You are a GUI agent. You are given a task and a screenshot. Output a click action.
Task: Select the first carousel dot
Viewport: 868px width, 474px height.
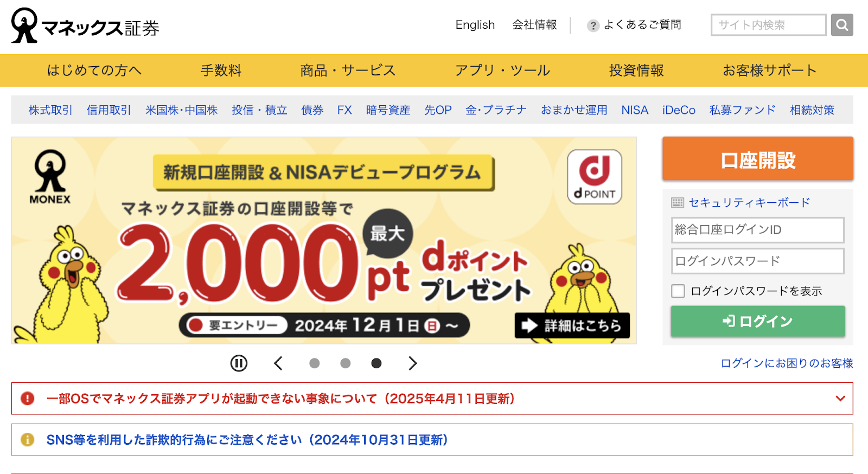click(x=314, y=363)
